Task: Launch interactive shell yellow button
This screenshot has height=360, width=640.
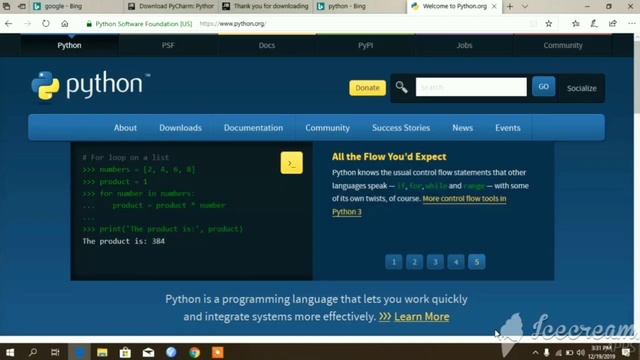Action: coord(291,163)
